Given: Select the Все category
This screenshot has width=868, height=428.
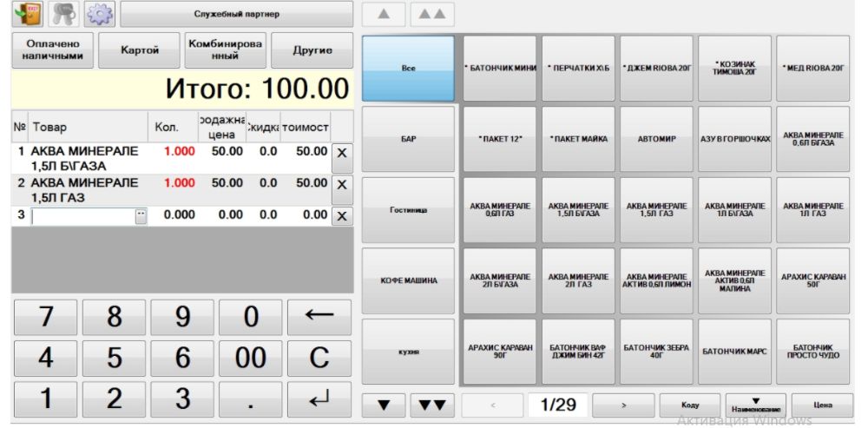Looking at the screenshot, I should pyautogui.click(x=408, y=69).
